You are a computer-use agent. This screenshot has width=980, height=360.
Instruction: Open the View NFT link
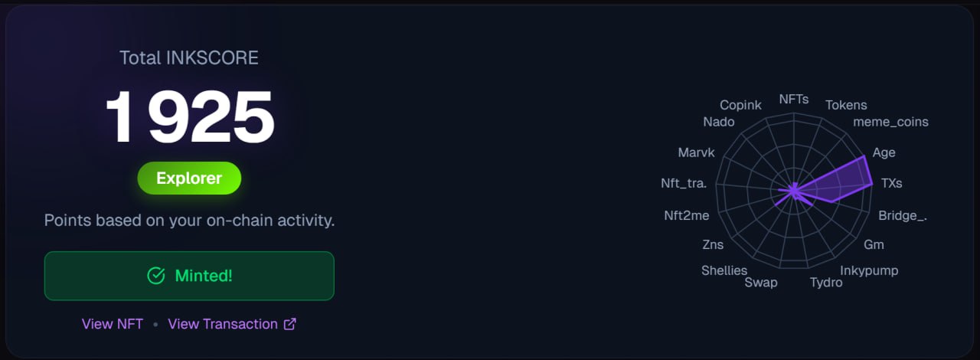[x=113, y=324]
